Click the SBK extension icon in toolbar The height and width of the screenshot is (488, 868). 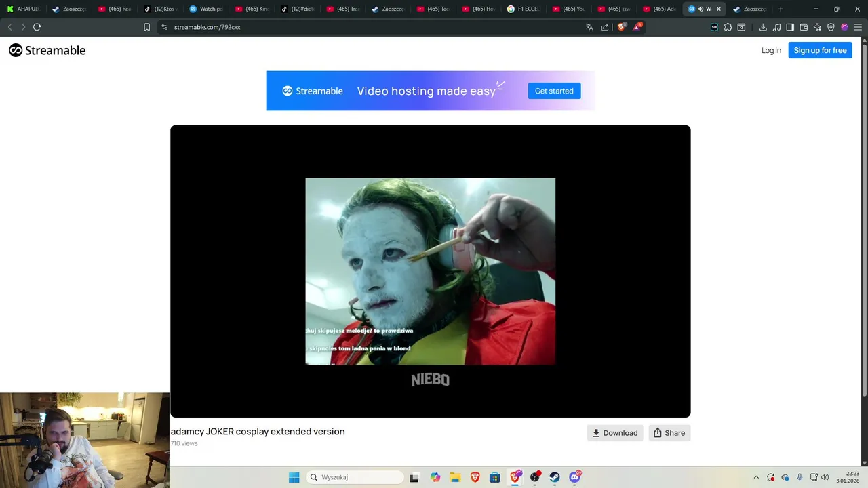tap(714, 27)
